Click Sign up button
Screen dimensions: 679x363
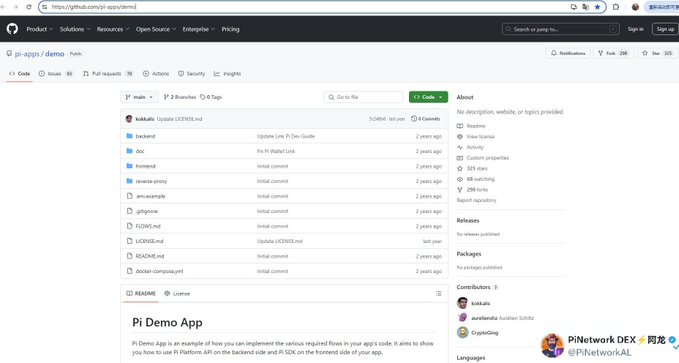click(665, 29)
